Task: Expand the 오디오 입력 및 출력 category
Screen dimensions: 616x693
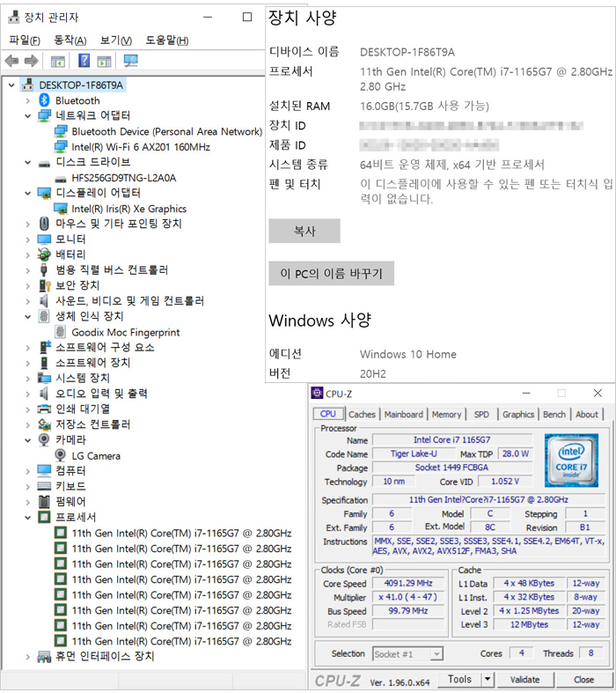Action: pyautogui.click(x=28, y=394)
